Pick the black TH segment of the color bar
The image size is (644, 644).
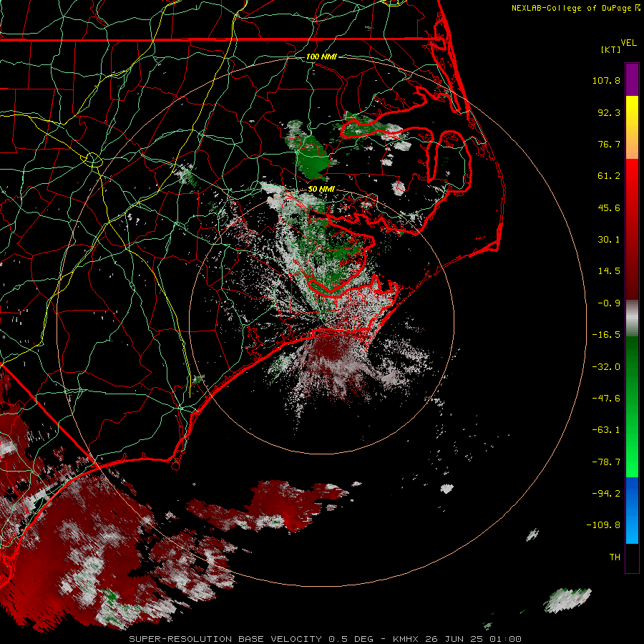coord(632,557)
